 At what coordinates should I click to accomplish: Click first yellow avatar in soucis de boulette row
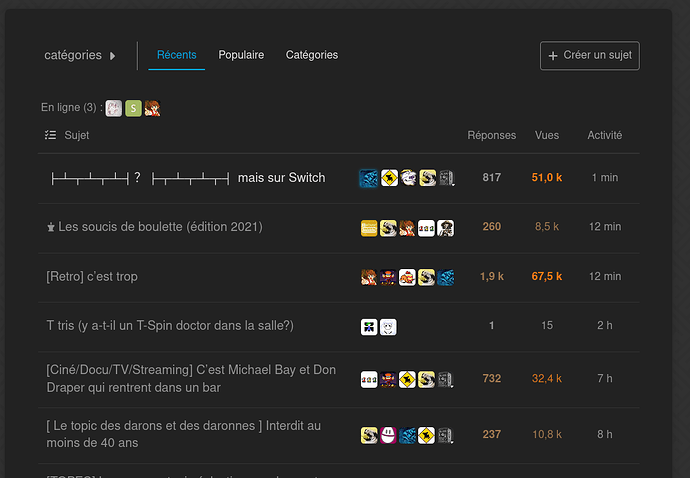click(x=369, y=228)
